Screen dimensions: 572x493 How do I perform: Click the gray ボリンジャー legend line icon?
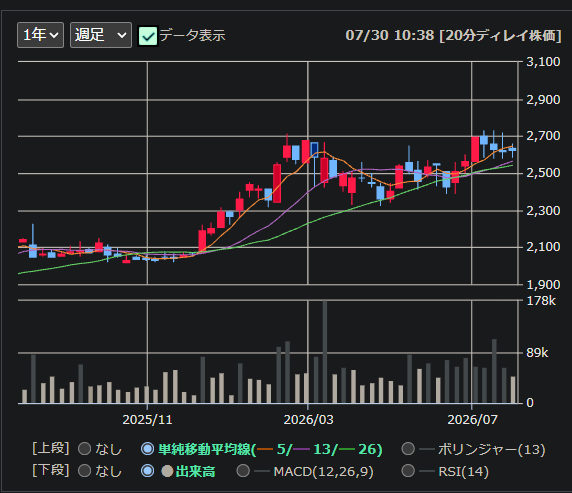427,449
